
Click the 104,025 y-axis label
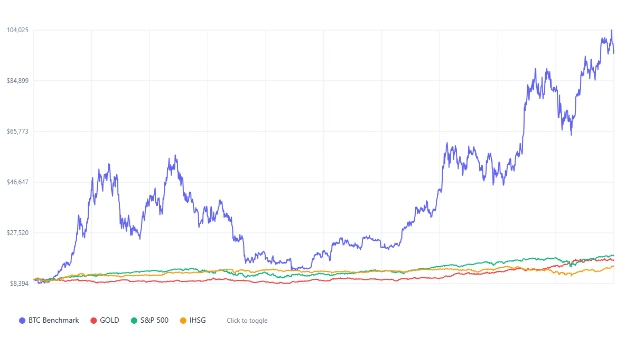pos(17,30)
